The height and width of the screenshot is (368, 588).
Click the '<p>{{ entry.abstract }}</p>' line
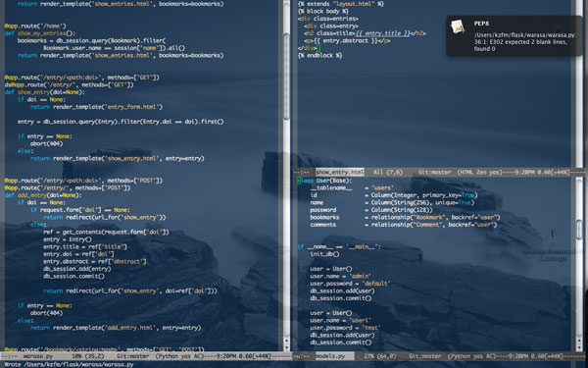(347, 40)
